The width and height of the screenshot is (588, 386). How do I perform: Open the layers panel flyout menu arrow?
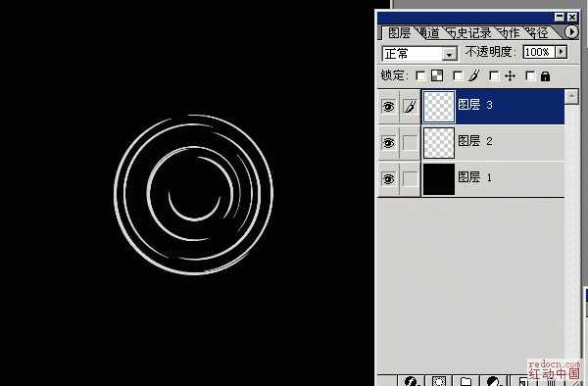pyautogui.click(x=571, y=32)
